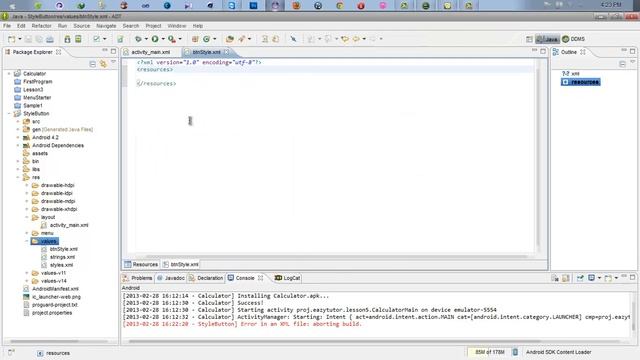This screenshot has width=640, height=360.
Task: Click the New Java Package icon
Action: [x=195, y=39]
